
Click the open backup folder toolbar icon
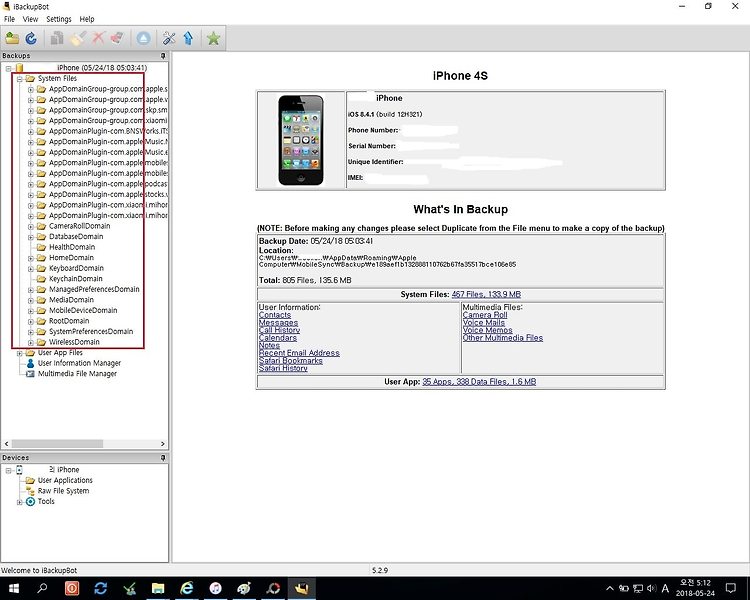12,38
